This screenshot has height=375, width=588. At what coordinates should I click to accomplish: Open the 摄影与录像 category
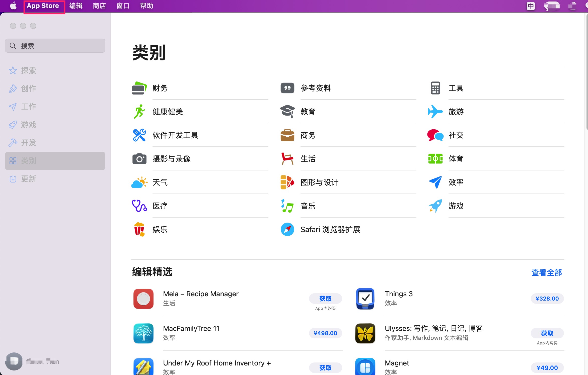pyautogui.click(x=172, y=159)
